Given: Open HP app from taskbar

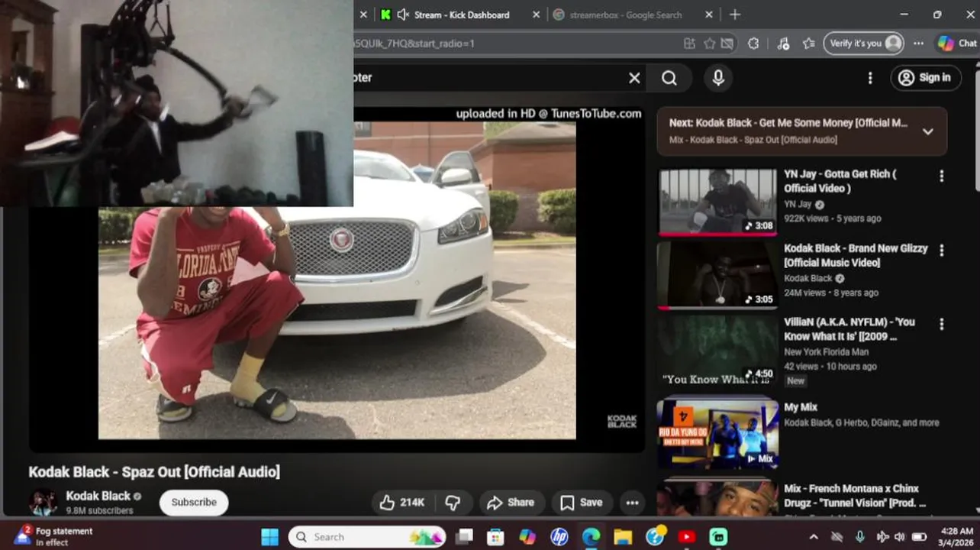Looking at the screenshot, I should point(559,537).
